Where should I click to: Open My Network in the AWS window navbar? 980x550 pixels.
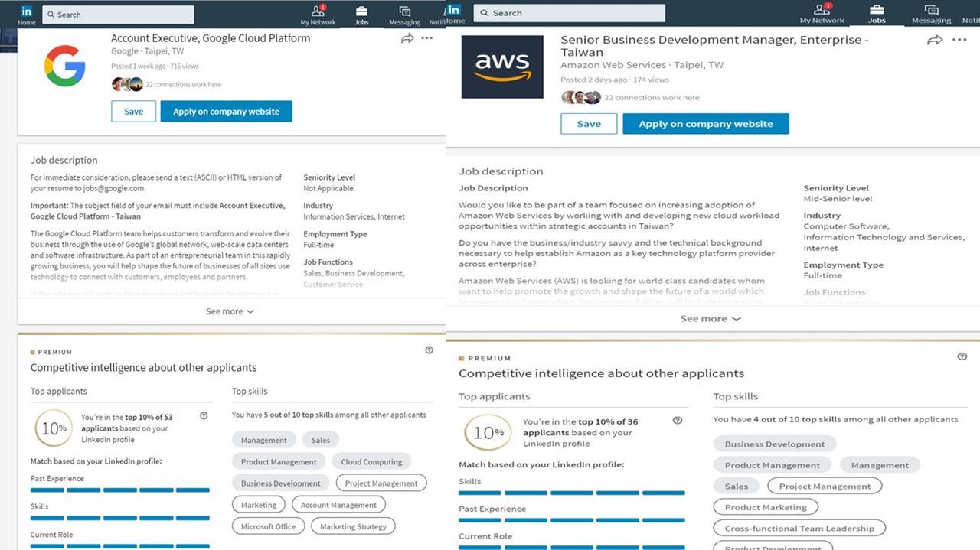[x=822, y=14]
